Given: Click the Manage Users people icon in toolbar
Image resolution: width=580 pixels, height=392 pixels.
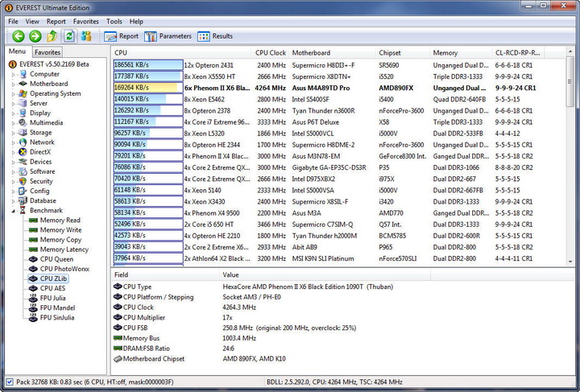Looking at the screenshot, I should point(86,36).
